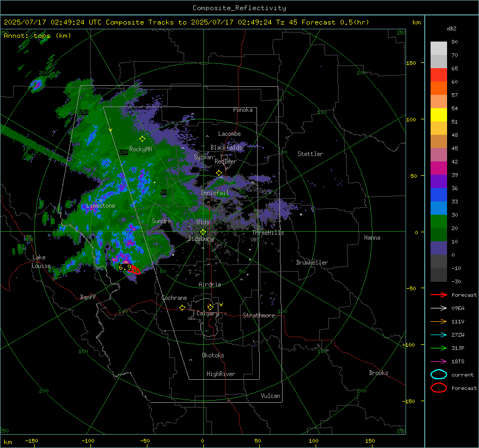Screen dimensions: 479x448
Task: Click the yellow 51-54 dBZ swatch
Action: 439,115
